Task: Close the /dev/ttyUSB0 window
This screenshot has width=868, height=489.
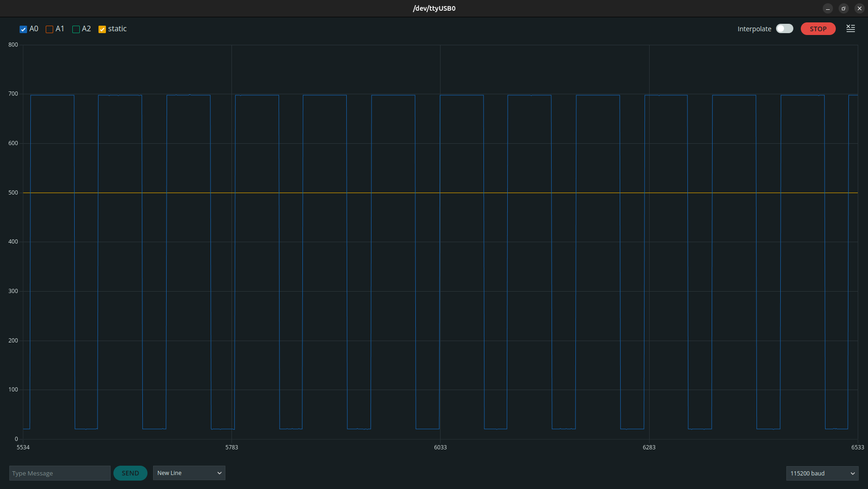Action: pos(859,8)
